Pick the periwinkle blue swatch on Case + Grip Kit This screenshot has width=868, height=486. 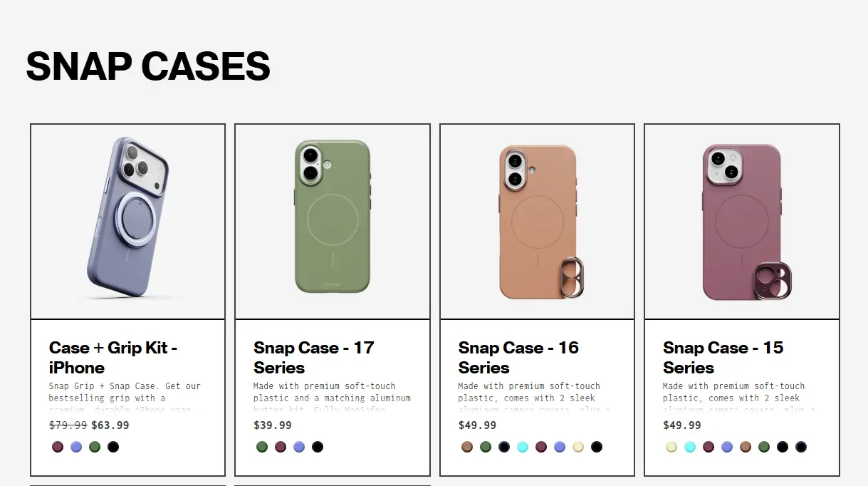point(75,447)
